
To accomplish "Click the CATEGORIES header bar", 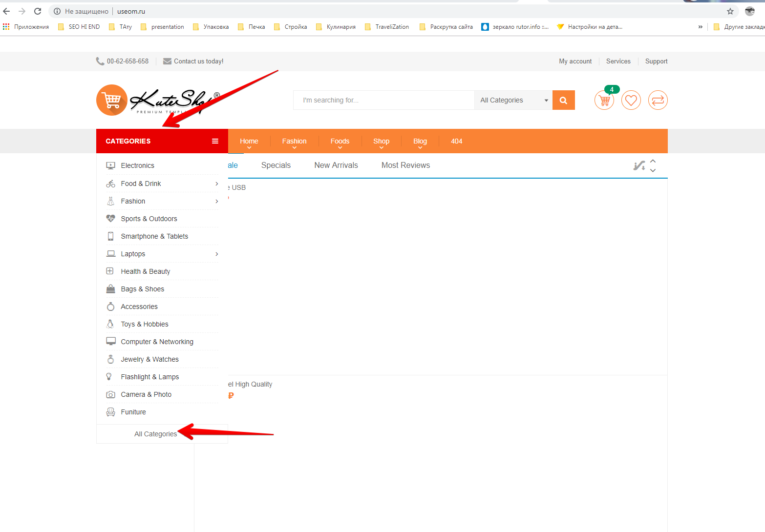I will point(162,141).
